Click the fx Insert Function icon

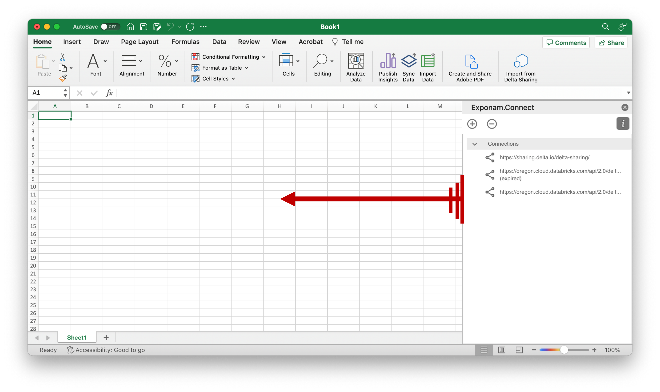109,93
